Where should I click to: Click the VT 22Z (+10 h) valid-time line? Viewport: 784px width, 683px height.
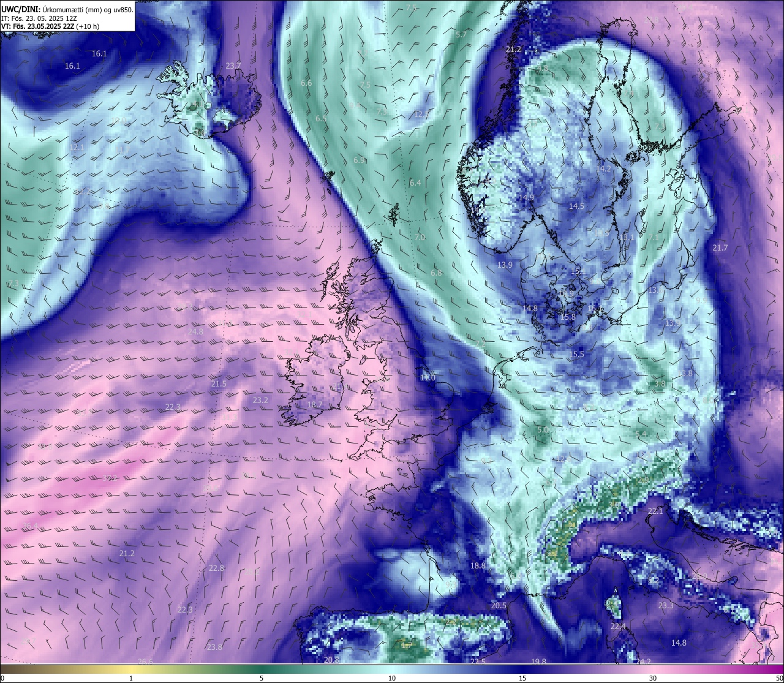click(x=50, y=26)
